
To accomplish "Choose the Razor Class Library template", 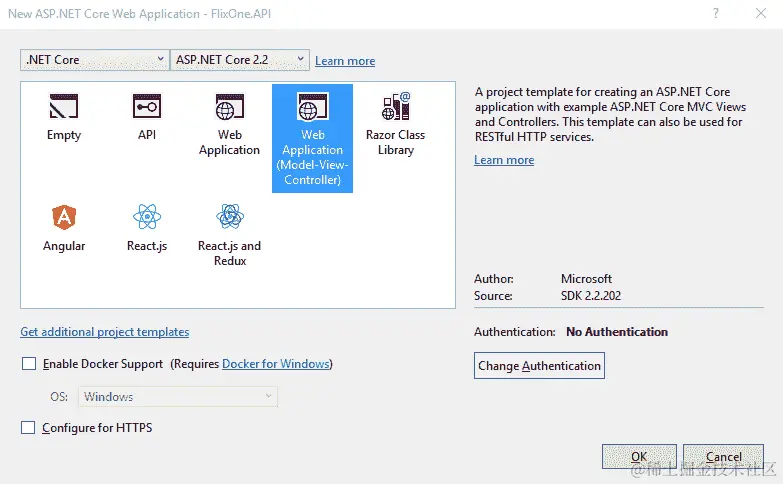I will (395, 123).
